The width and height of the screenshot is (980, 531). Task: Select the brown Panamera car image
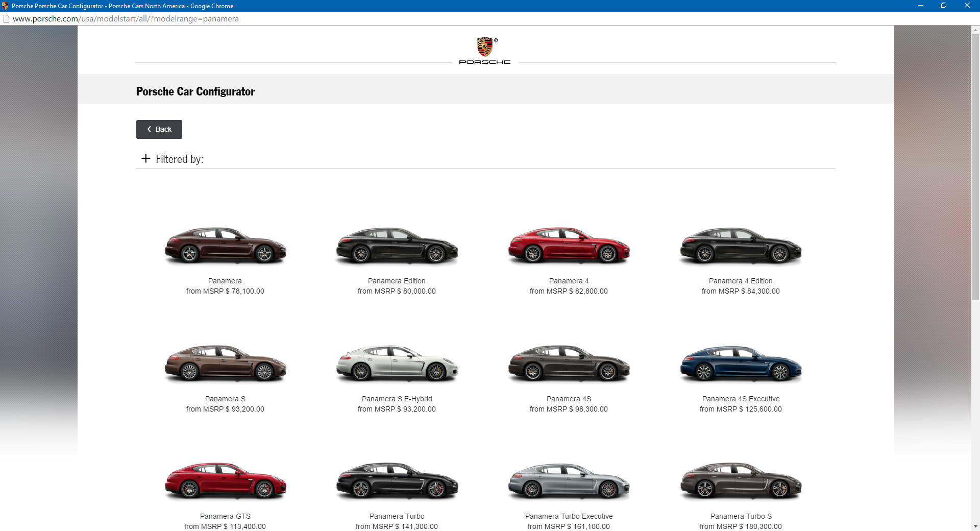[225, 246]
